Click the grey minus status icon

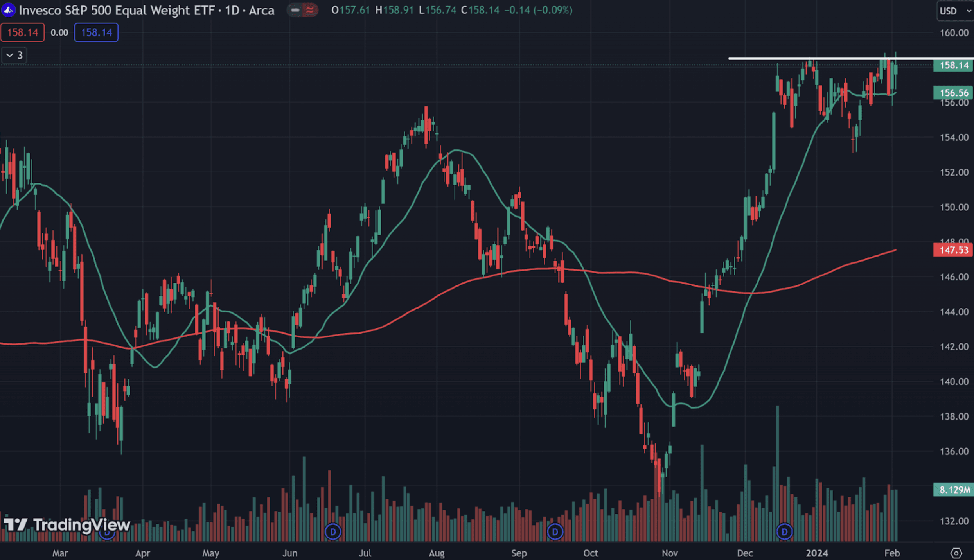click(x=295, y=10)
